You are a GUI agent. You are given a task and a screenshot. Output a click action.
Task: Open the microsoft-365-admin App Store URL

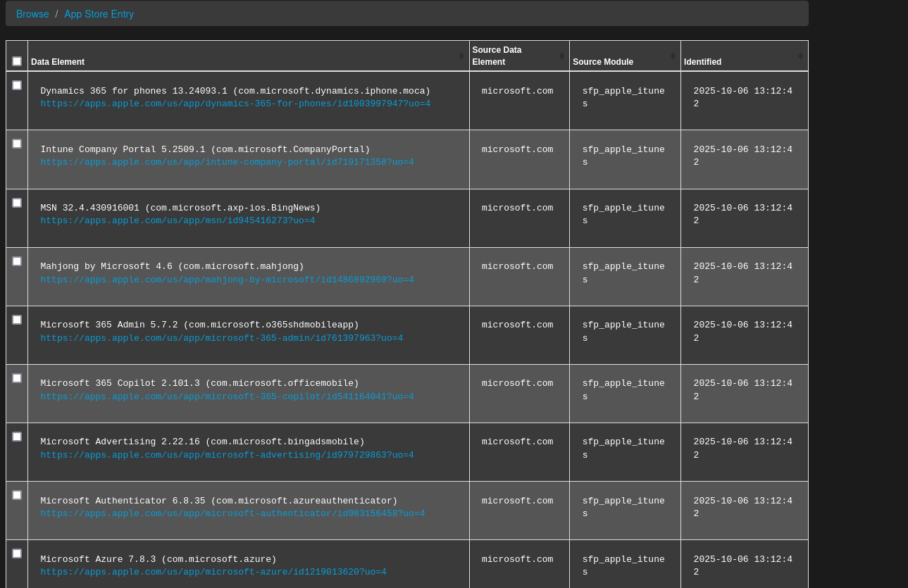pos(222,339)
